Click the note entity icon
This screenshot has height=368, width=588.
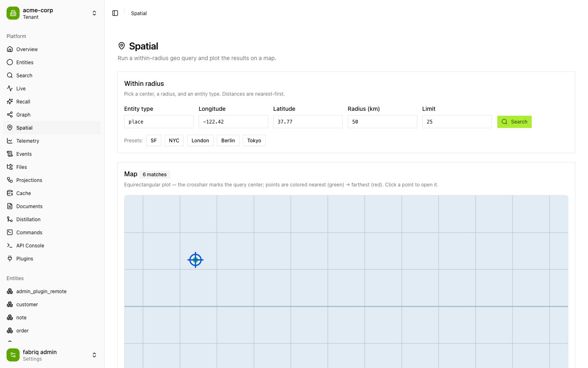pos(10,317)
